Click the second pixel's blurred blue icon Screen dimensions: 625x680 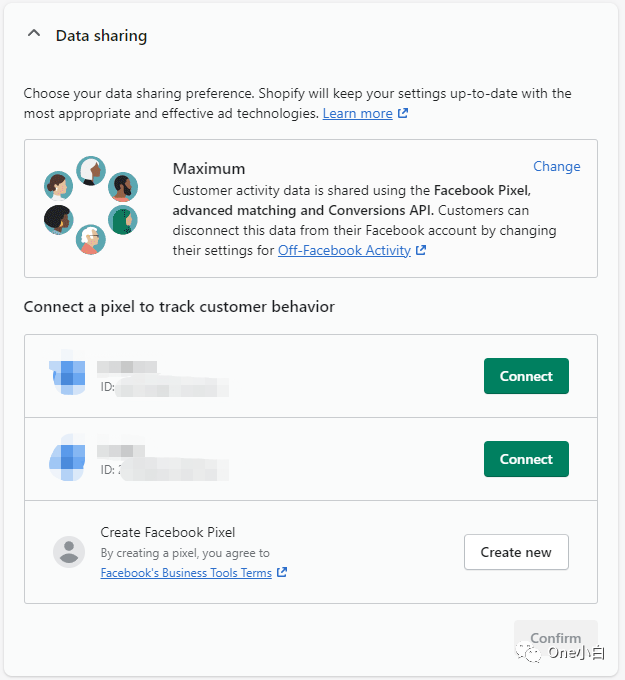coord(67,457)
